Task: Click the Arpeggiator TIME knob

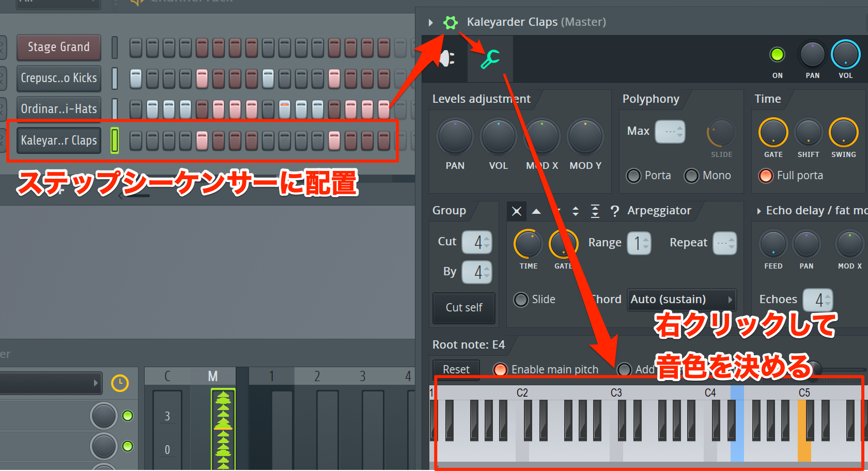Action: (528, 244)
